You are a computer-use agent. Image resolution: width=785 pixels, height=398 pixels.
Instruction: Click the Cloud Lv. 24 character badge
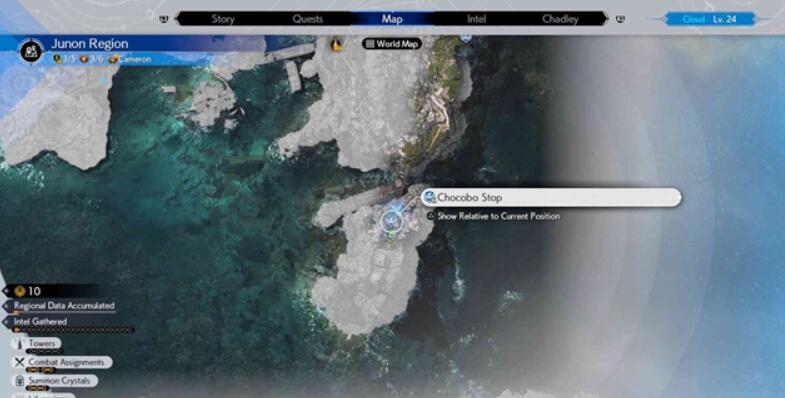[711, 19]
